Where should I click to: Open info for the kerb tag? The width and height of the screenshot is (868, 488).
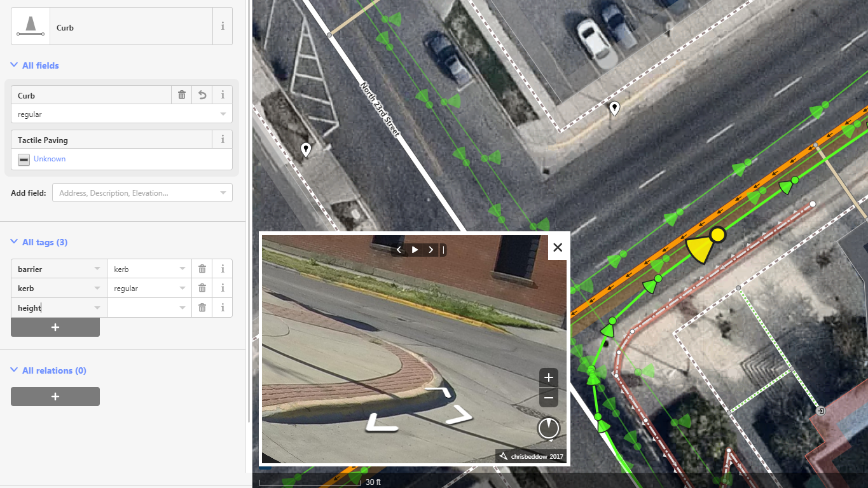coord(223,288)
